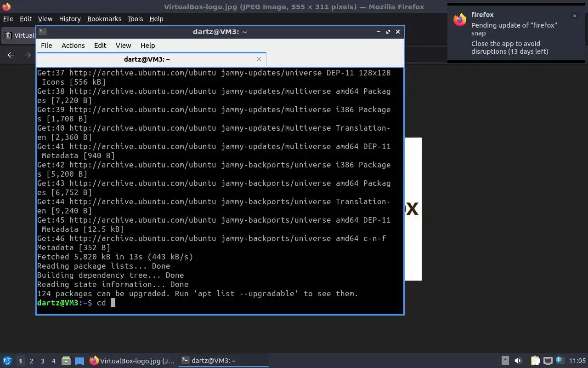Viewport: 588px width, 368px height.
Task: Click the Firefox logo at top-left corner
Action: click(6, 6)
